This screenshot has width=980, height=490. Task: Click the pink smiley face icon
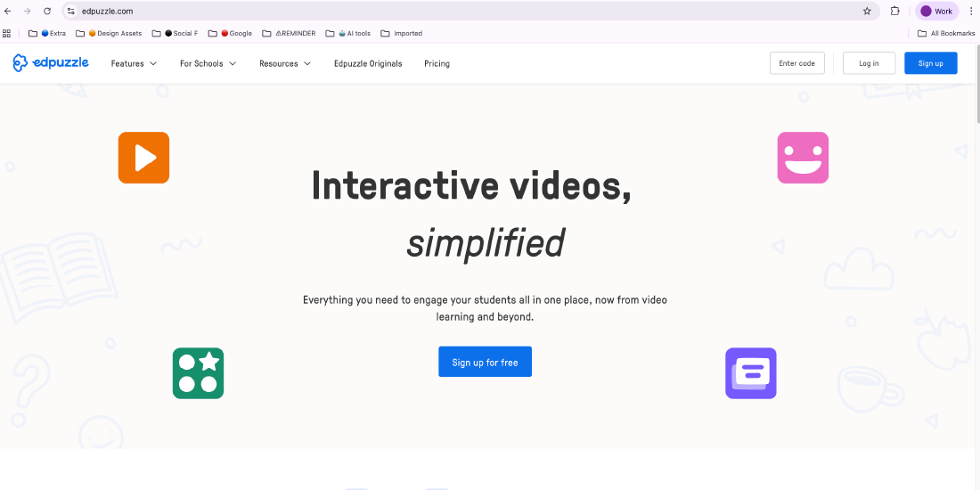[x=803, y=158]
